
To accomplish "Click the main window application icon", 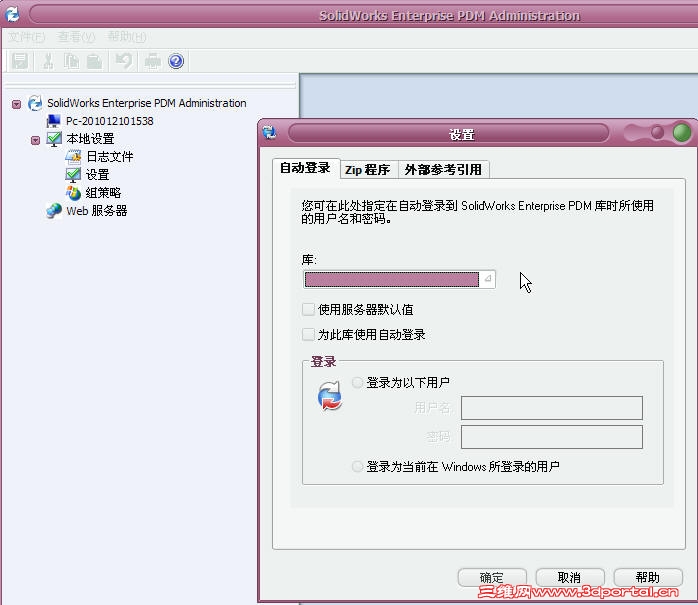I will click(x=12, y=14).
